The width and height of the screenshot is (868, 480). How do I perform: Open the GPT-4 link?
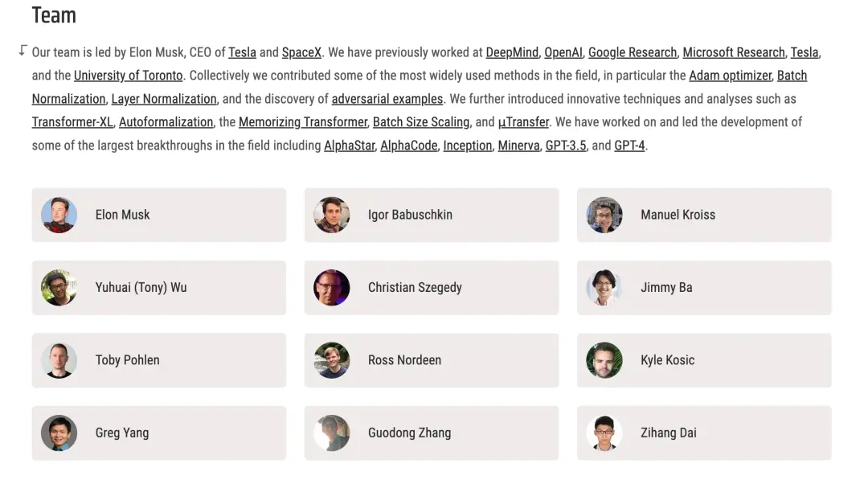click(629, 146)
